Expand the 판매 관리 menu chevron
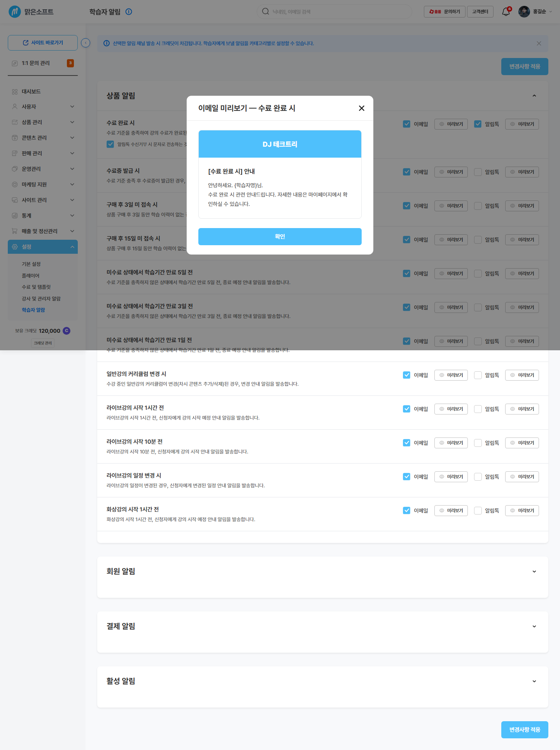 (x=72, y=153)
